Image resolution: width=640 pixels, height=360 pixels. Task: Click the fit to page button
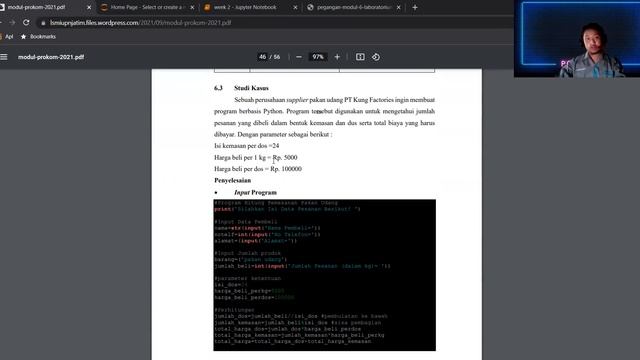pos(360,57)
